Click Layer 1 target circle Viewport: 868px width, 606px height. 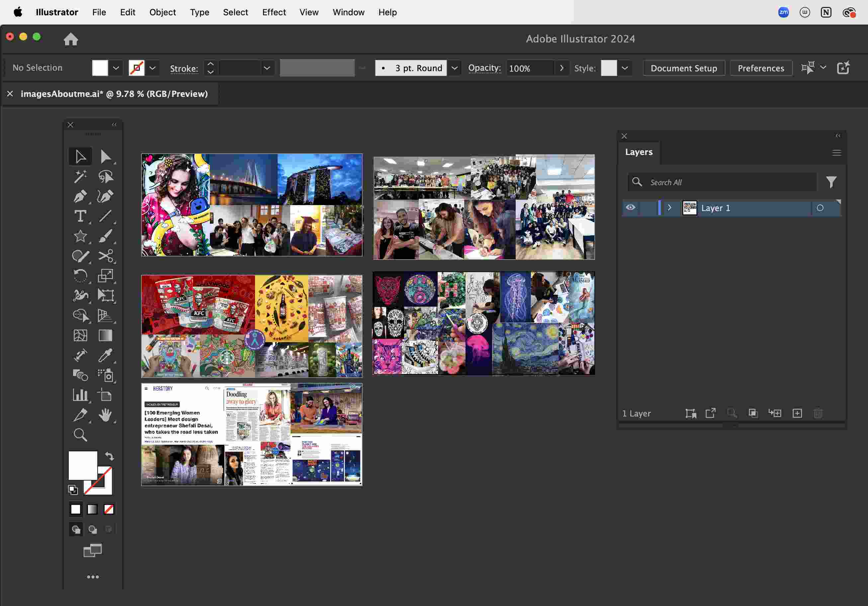820,208
